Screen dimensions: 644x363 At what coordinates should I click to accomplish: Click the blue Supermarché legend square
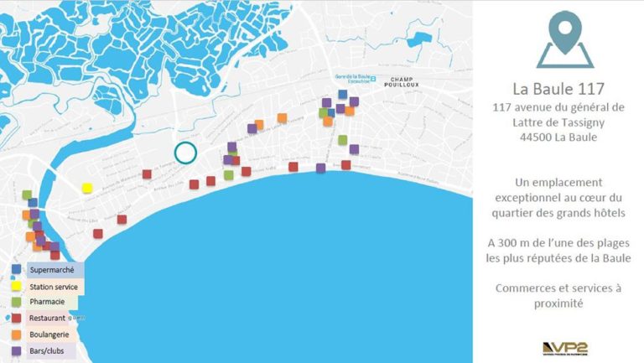[17, 269]
